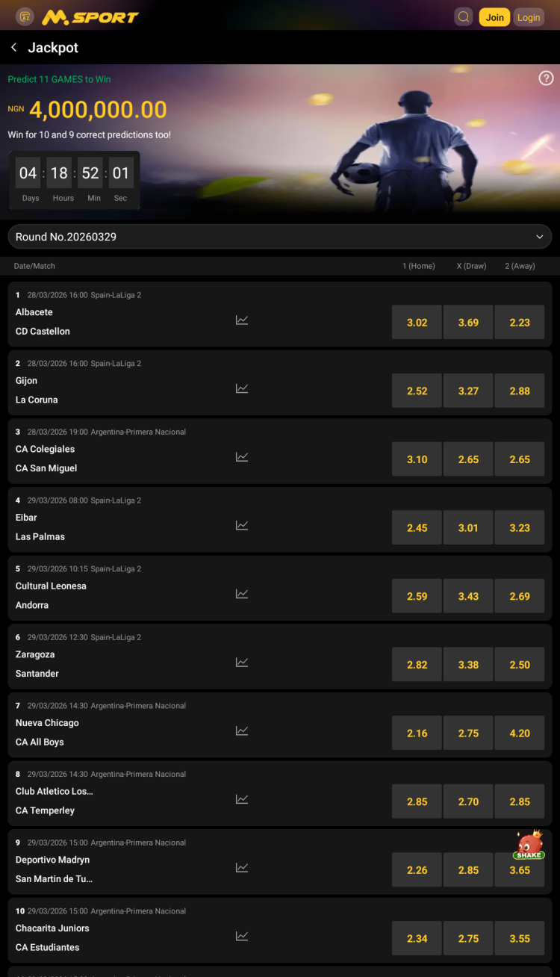Pick draw 3.27 for Gijon match
560x977 pixels.
tap(468, 391)
